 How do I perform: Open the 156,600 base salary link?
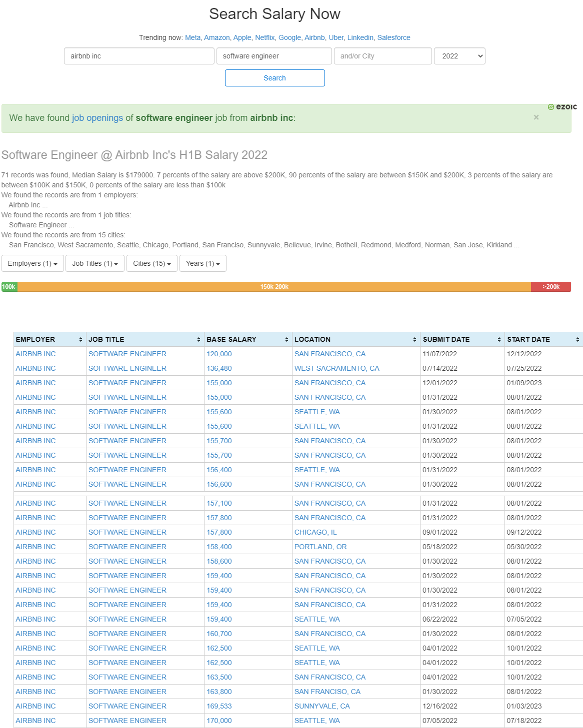(219, 484)
